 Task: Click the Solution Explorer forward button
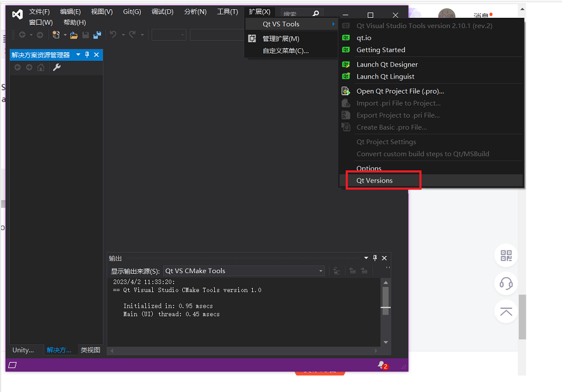tap(29, 67)
